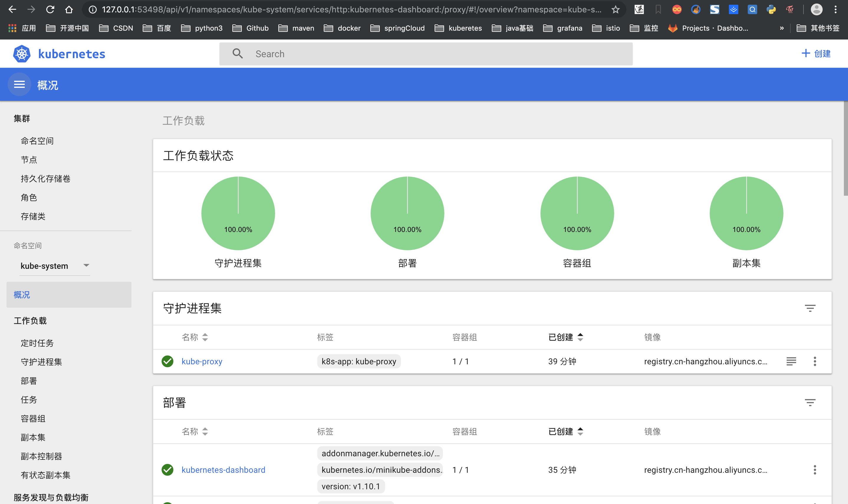Go to 命名空间 in cluster section
This screenshot has width=848, height=504.
[37, 141]
